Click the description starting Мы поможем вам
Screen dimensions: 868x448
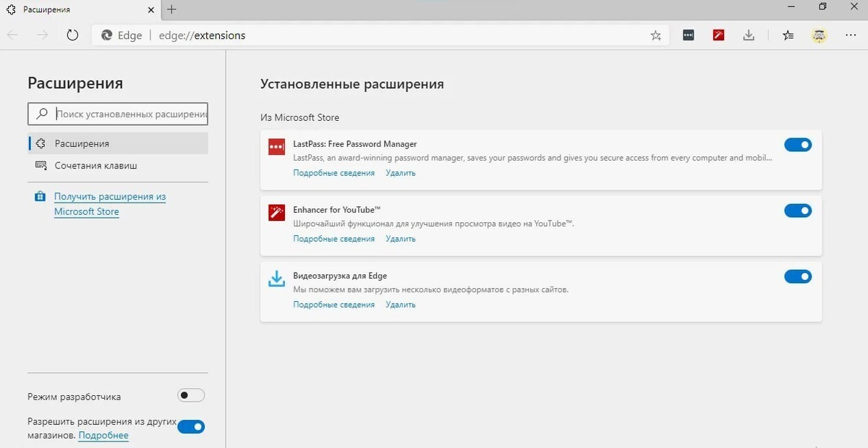pyautogui.click(x=430, y=289)
